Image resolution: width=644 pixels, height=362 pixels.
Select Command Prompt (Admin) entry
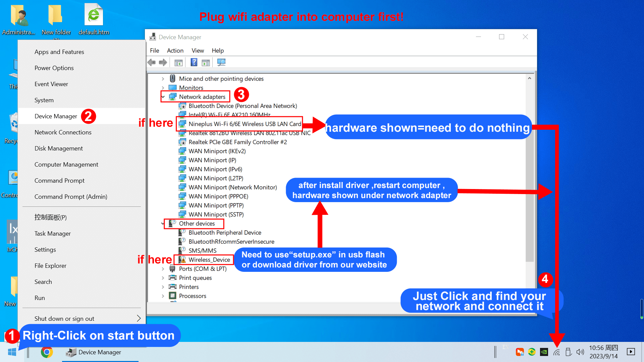pos(82,197)
